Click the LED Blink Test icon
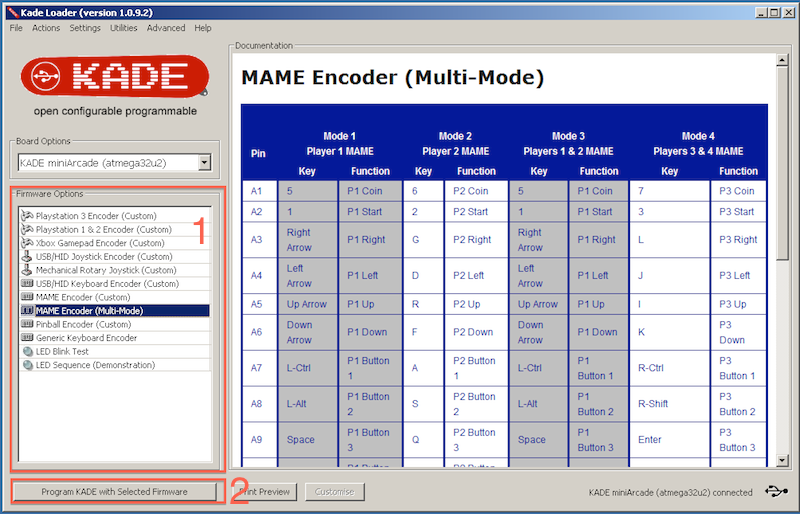 click(x=28, y=352)
